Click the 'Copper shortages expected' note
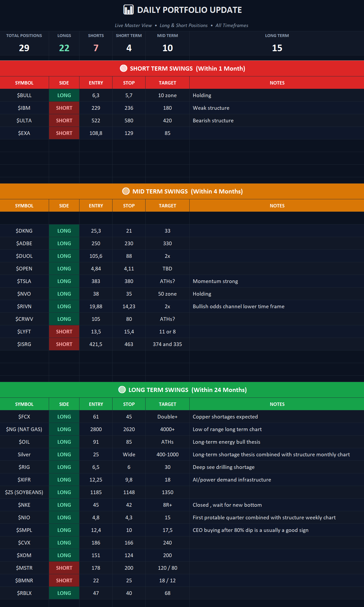Viewport: 364px width, 607px height. point(225,417)
